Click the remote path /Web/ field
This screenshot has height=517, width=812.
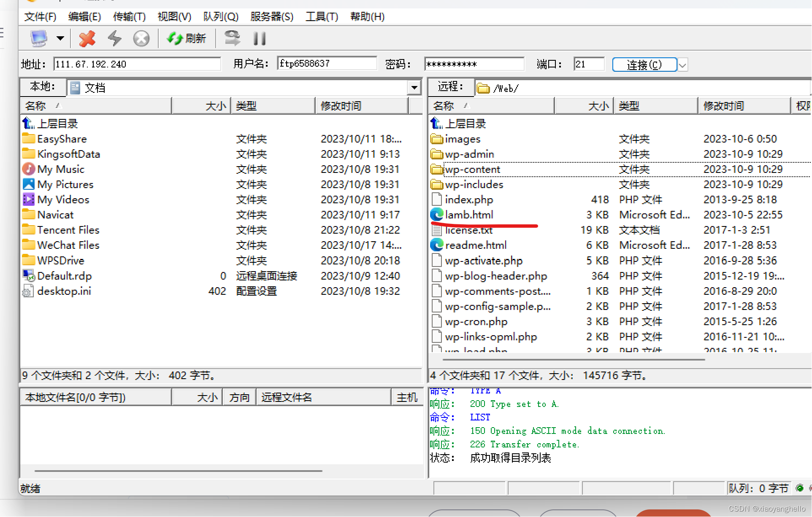click(x=641, y=88)
